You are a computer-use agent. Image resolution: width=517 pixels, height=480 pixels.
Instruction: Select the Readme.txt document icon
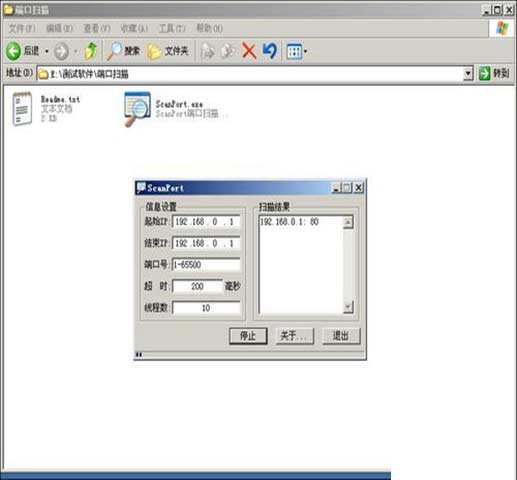pyautogui.click(x=22, y=109)
